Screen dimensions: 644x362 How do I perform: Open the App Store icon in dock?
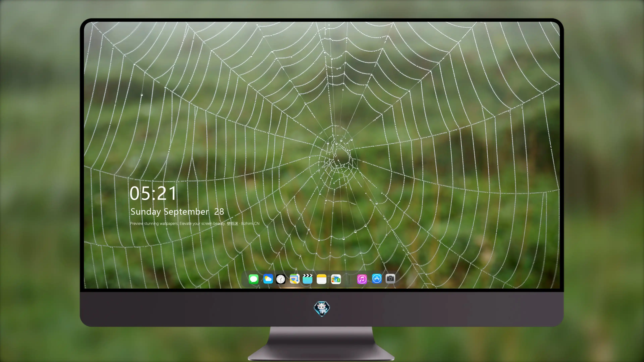[377, 279]
